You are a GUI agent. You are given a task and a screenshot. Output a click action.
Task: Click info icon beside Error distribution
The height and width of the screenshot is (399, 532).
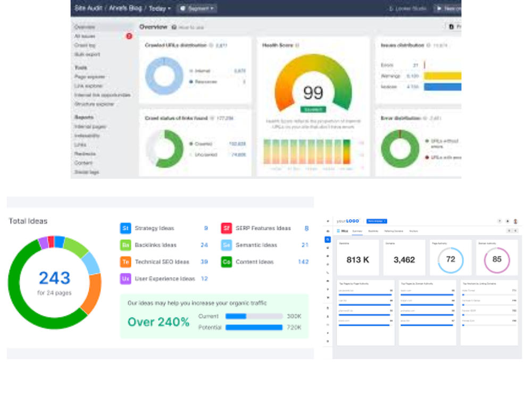tap(425, 118)
